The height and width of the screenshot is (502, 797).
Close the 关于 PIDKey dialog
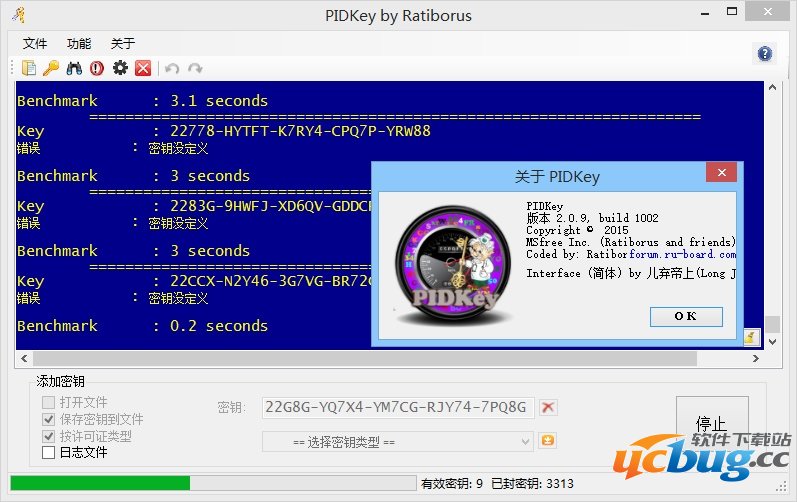click(x=721, y=173)
